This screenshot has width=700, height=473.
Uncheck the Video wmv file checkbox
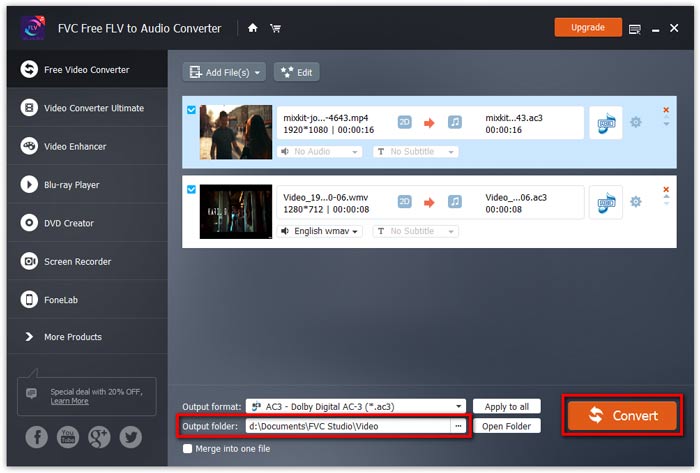(x=192, y=189)
